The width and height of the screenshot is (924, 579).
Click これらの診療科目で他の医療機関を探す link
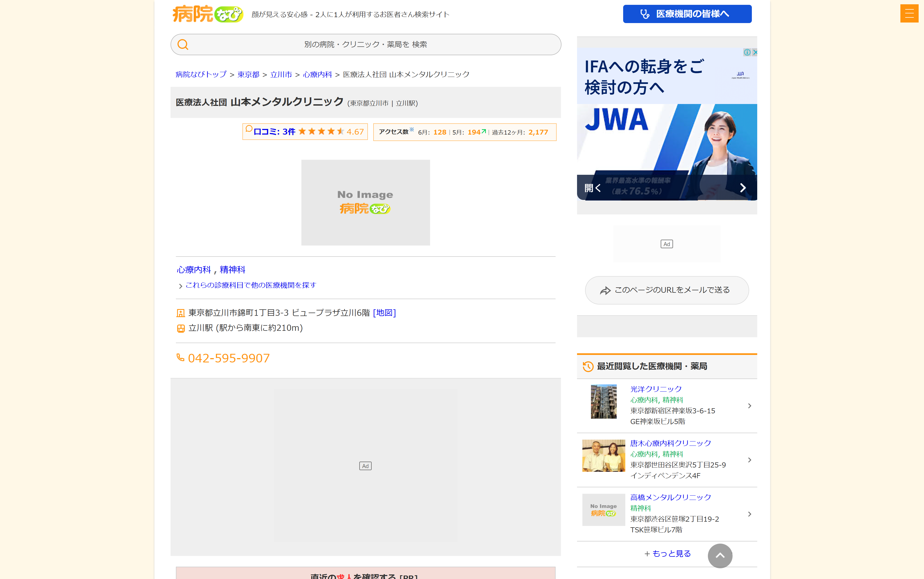pyautogui.click(x=251, y=285)
